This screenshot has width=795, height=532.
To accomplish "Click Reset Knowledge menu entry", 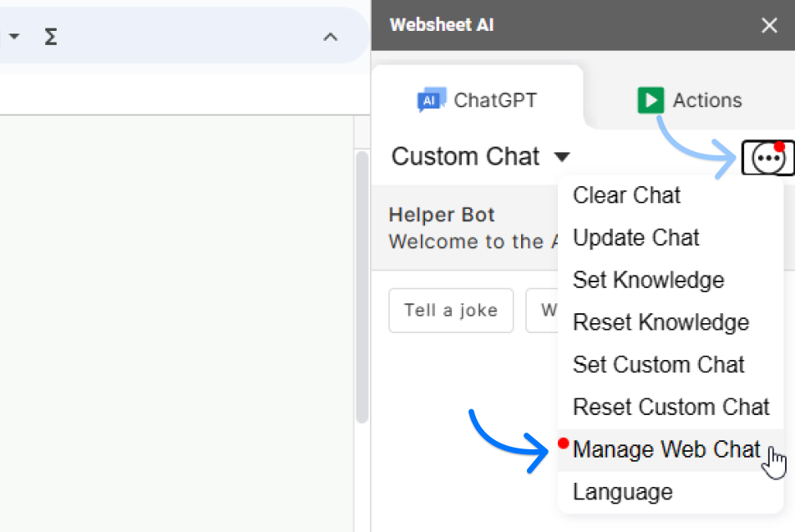I will click(661, 322).
